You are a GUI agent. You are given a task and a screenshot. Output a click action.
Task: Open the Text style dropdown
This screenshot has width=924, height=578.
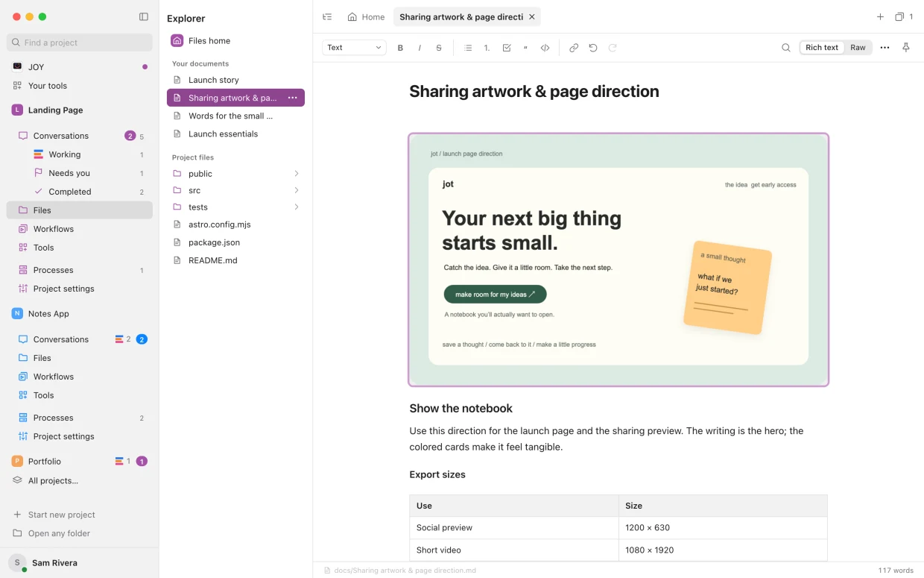point(354,48)
